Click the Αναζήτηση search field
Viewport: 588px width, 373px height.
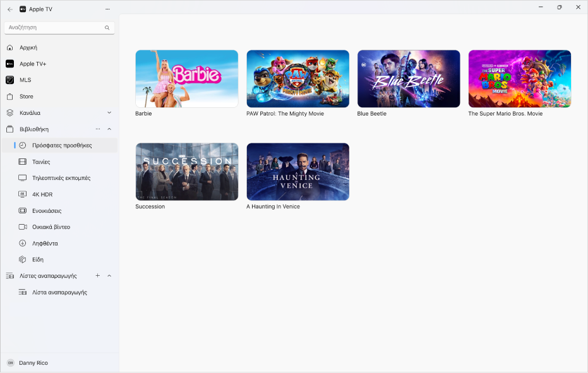59,28
